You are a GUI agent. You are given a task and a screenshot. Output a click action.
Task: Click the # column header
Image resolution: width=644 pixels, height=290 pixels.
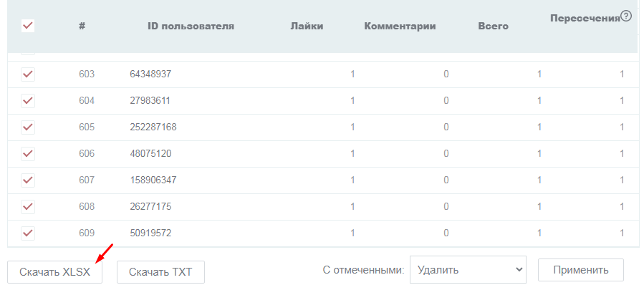click(x=82, y=26)
